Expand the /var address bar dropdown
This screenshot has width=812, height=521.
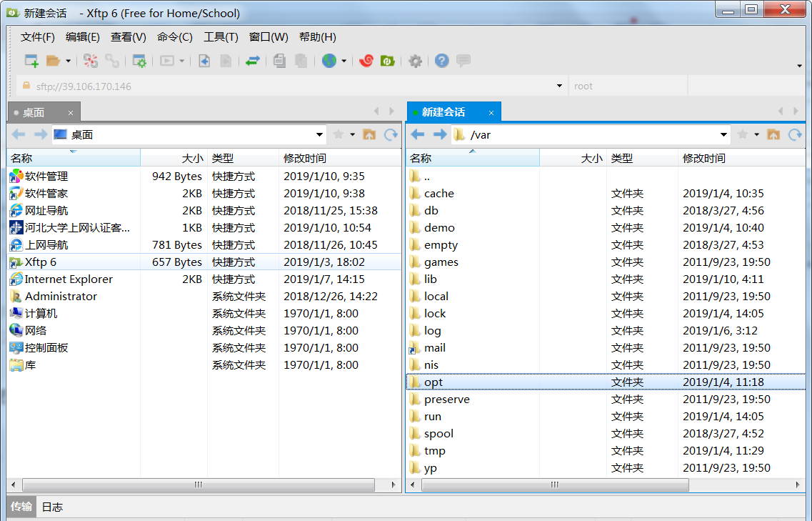[723, 134]
